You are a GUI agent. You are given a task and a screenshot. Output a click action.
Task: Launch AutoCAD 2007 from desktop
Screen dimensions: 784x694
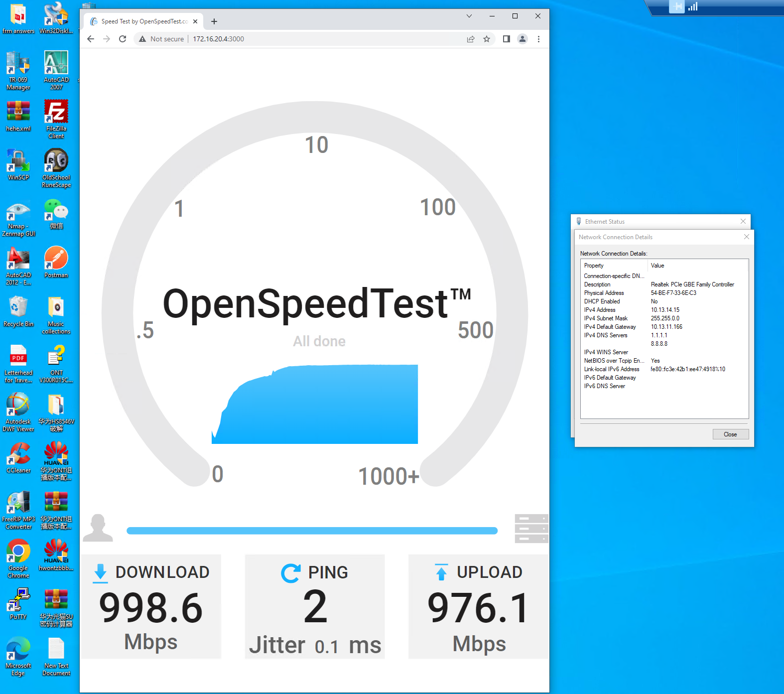tap(56, 71)
